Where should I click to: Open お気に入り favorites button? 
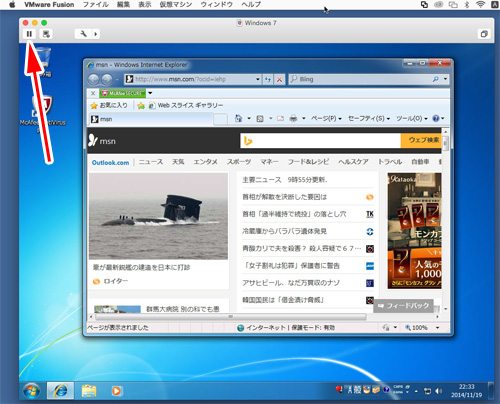click(109, 105)
